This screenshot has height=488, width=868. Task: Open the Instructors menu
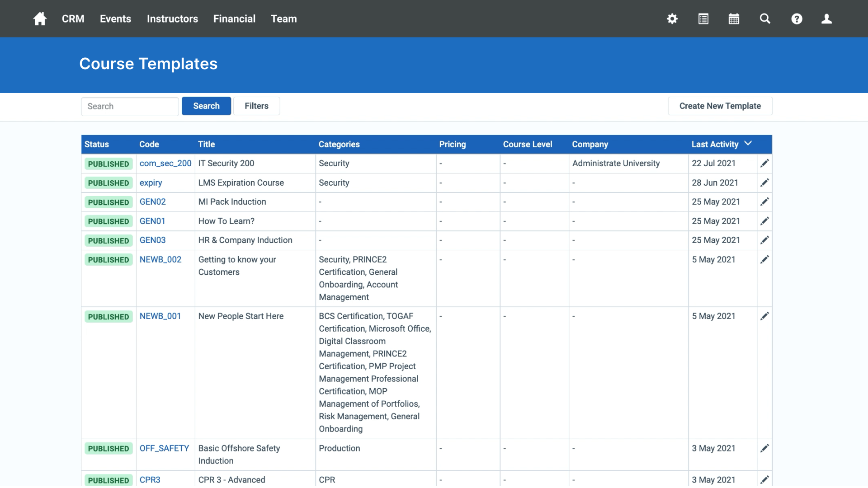172,19
